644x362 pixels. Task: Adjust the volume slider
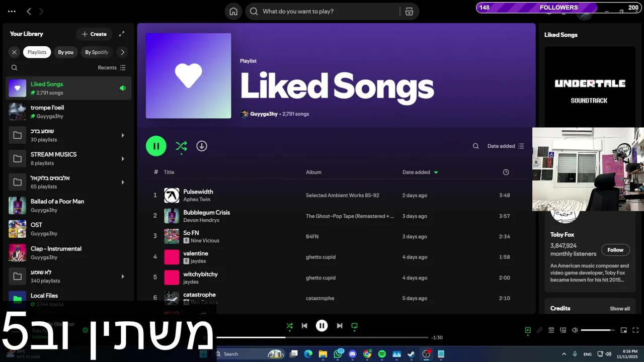598,330
